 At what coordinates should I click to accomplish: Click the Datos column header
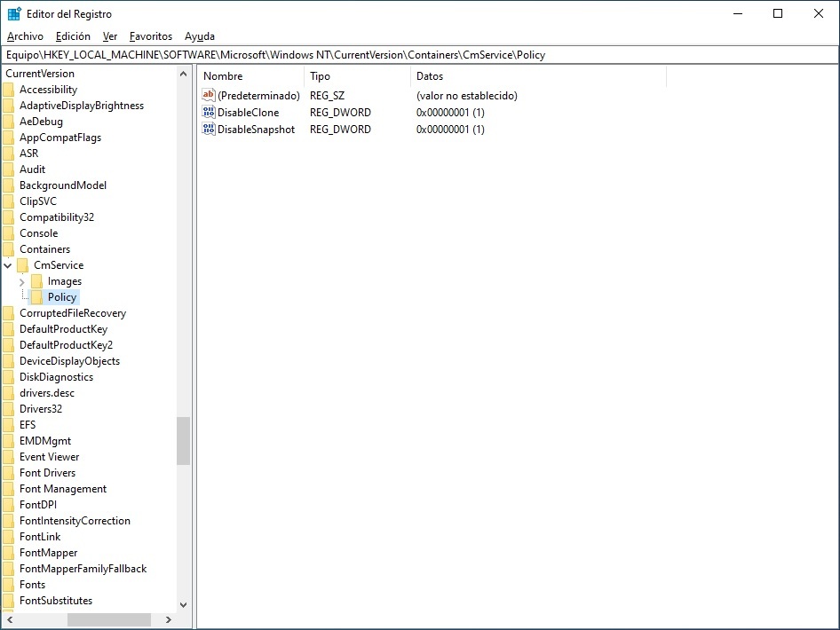tap(537, 76)
